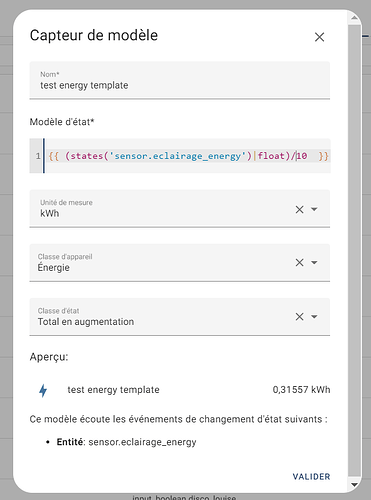Viewport: 371px width, 500px height.
Task: Click the VALIDER button
Action: [311, 477]
